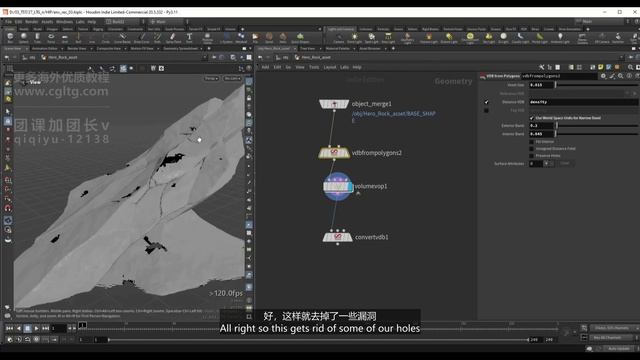Image resolution: width=640 pixels, height=360 pixels.
Task: Click the current frame number field
Action: click(58, 328)
